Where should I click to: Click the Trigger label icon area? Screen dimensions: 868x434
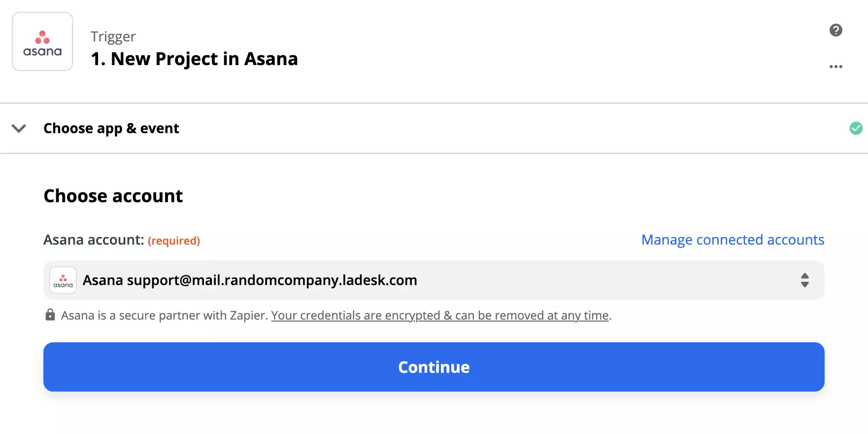click(x=113, y=36)
